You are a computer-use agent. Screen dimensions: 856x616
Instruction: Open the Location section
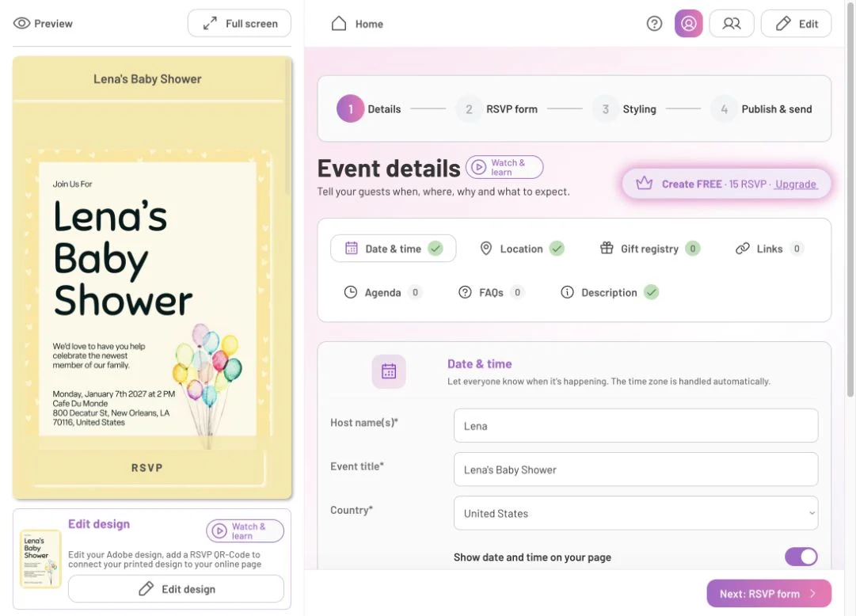point(521,249)
